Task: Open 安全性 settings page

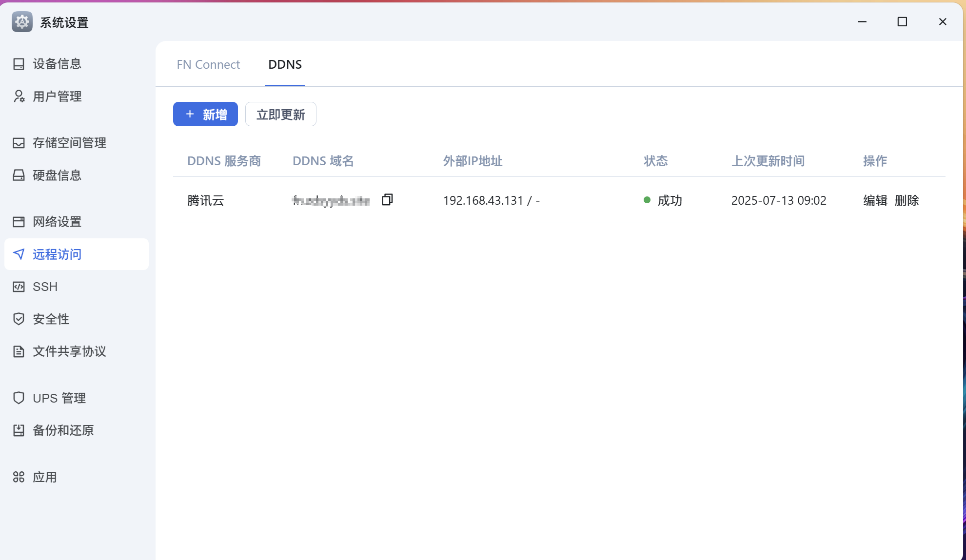Action: coord(77,319)
